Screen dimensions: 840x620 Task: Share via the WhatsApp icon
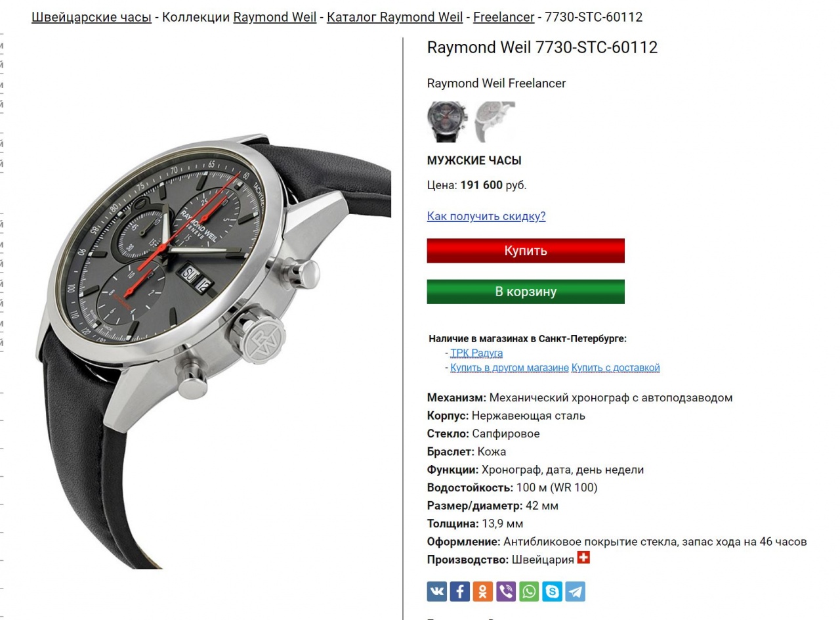click(529, 592)
